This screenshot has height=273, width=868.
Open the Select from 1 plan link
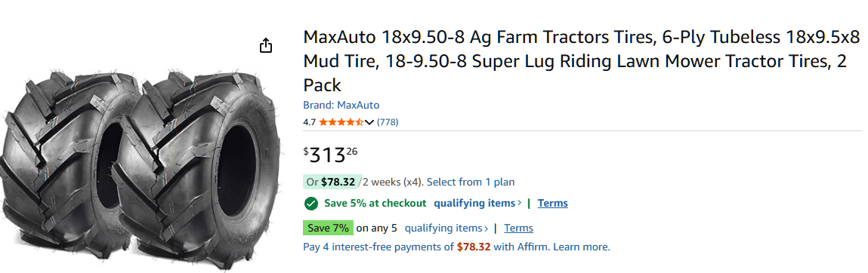[471, 182]
